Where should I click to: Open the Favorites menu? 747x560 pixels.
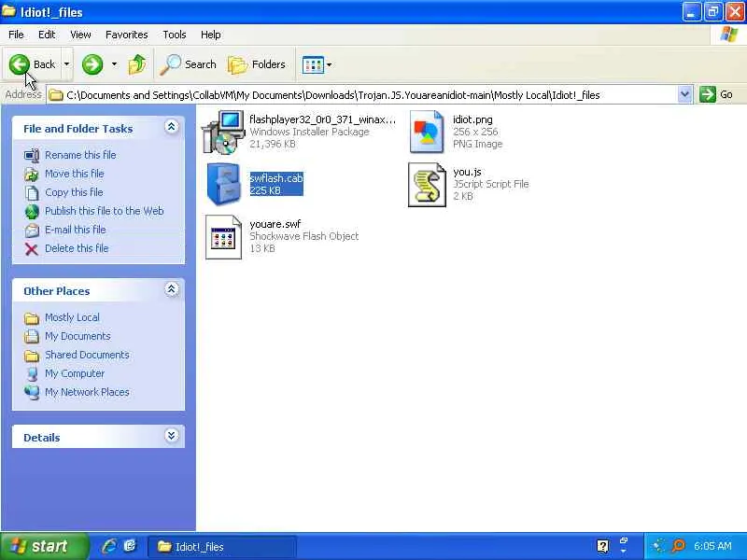(127, 35)
